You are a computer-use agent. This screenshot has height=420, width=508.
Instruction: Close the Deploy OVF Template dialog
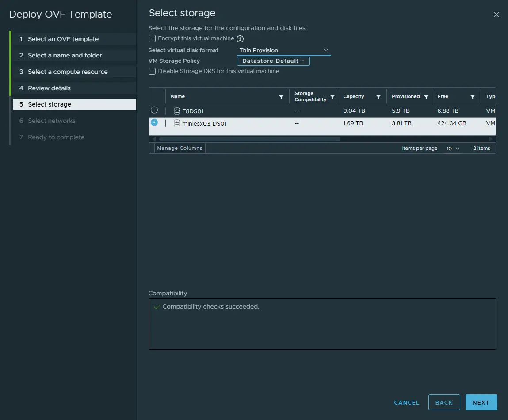[496, 15]
